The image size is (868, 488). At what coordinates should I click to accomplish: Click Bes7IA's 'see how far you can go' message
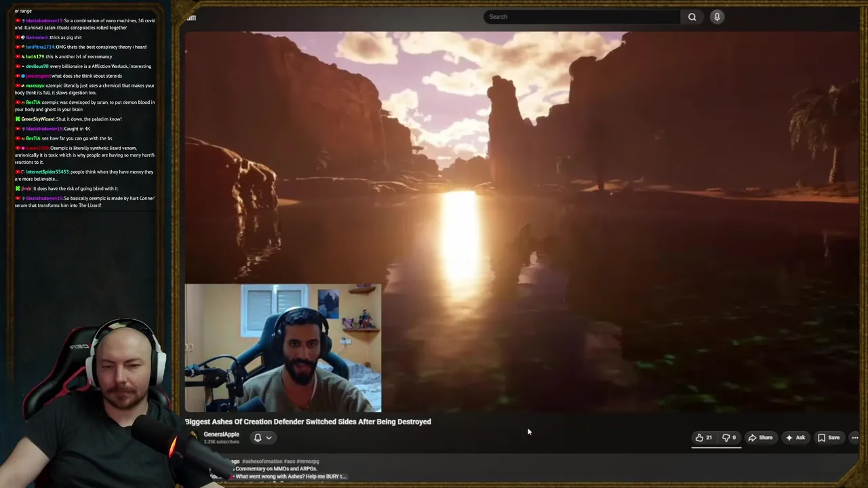coord(63,138)
